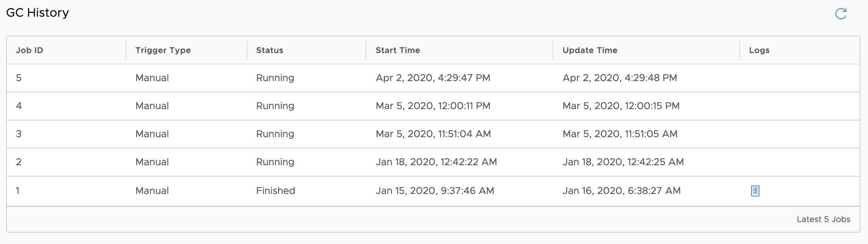Select the row with Job ID 2
This screenshot has width=868, height=244.
pyautogui.click(x=19, y=162)
